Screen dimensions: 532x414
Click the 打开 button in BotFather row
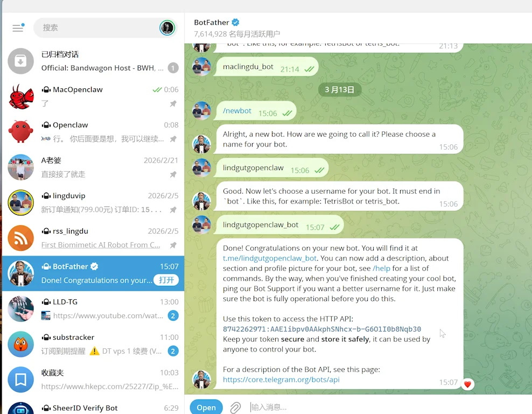[x=166, y=280]
